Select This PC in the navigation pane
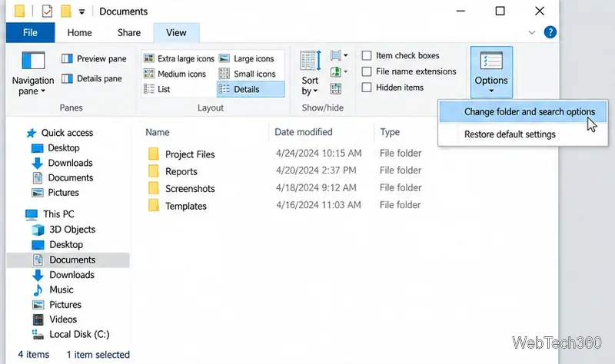This screenshot has width=615, height=364. 50,214
